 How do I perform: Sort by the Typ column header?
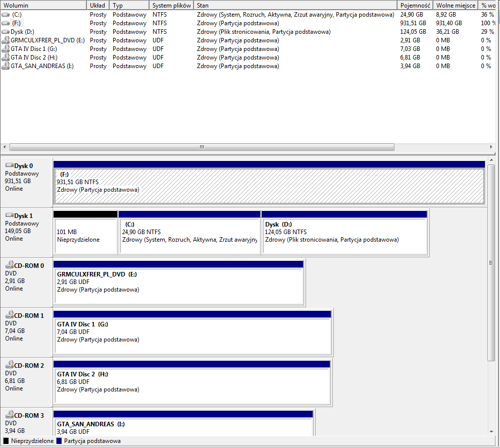(129, 6)
